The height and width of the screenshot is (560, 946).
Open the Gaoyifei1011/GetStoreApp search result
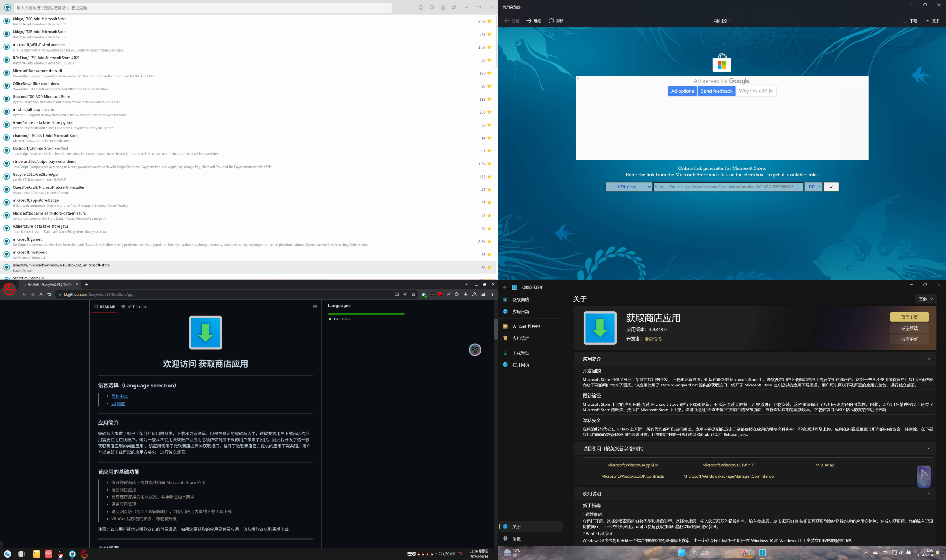[x=249, y=176]
